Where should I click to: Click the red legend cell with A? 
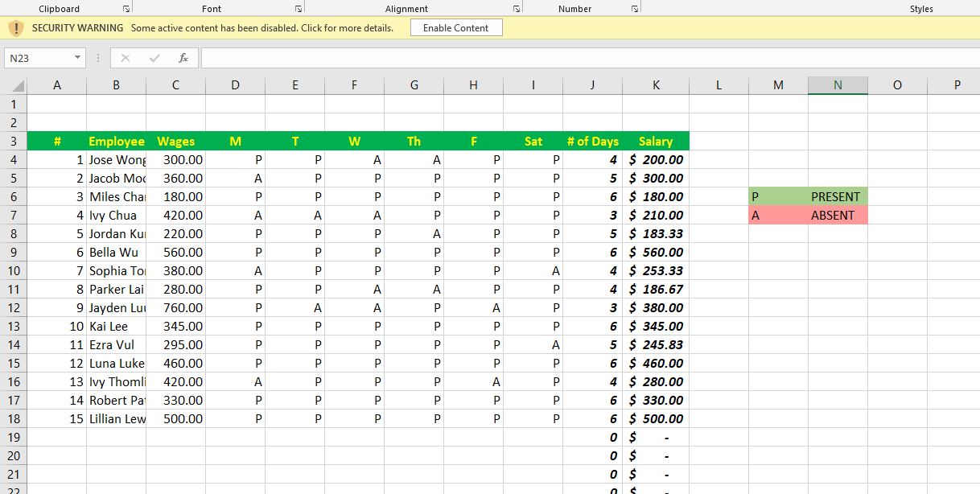click(778, 216)
